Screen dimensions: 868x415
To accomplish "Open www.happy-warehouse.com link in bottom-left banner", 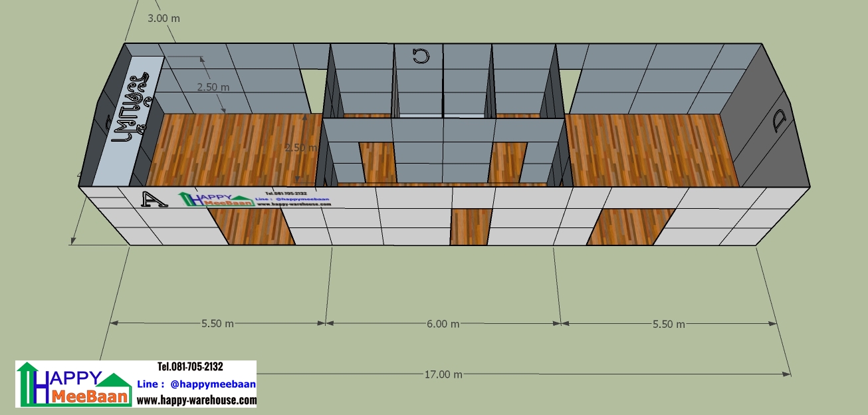I will click(196, 400).
